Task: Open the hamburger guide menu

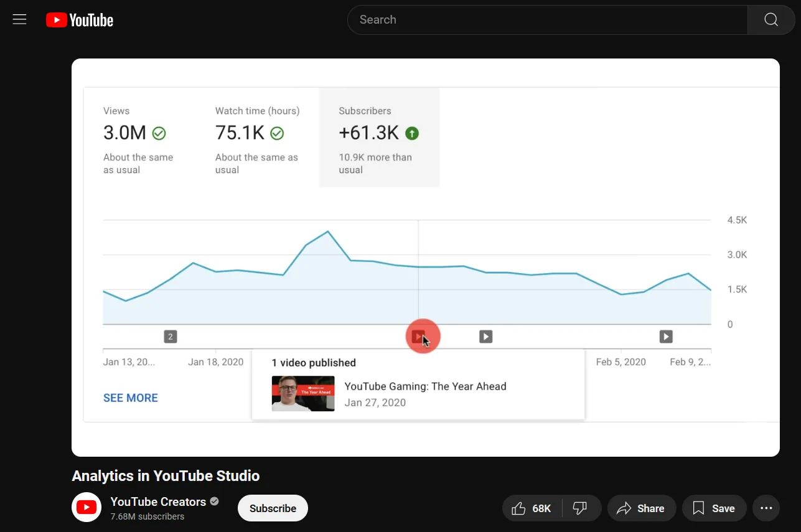Action: coord(20,19)
